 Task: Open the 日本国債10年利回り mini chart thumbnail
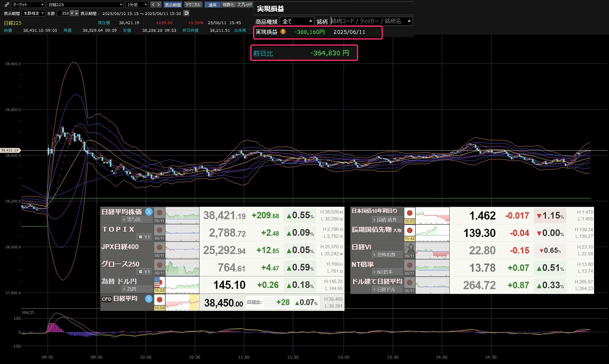[x=432, y=216]
